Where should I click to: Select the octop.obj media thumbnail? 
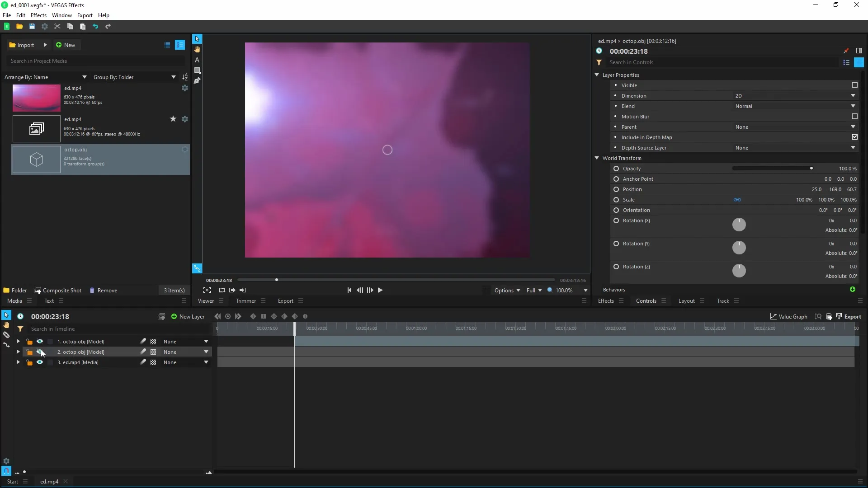pos(36,159)
